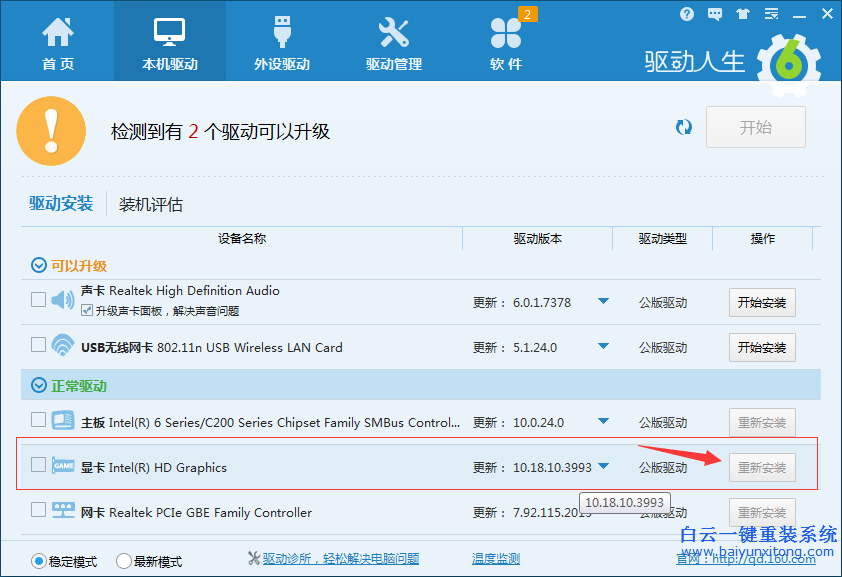Open the feedback speech bubble icon
Image resolution: width=842 pixels, height=577 pixels.
coord(714,14)
